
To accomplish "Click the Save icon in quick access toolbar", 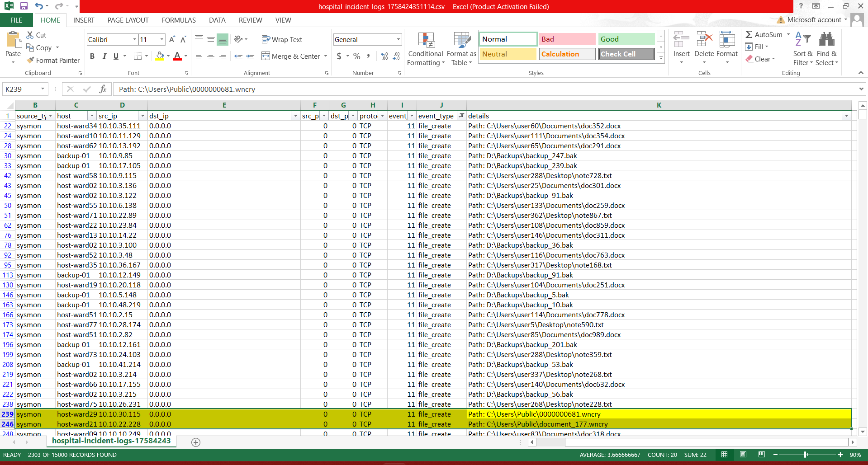I will pyautogui.click(x=24, y=6).
